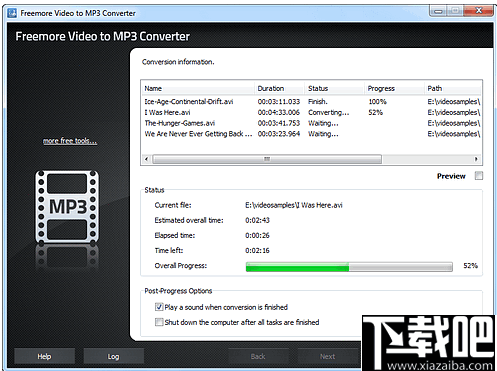Click the app icon in the title bar
Viewport: 497px width, 371px height.
pyautogui.click(x=12, y=13)
